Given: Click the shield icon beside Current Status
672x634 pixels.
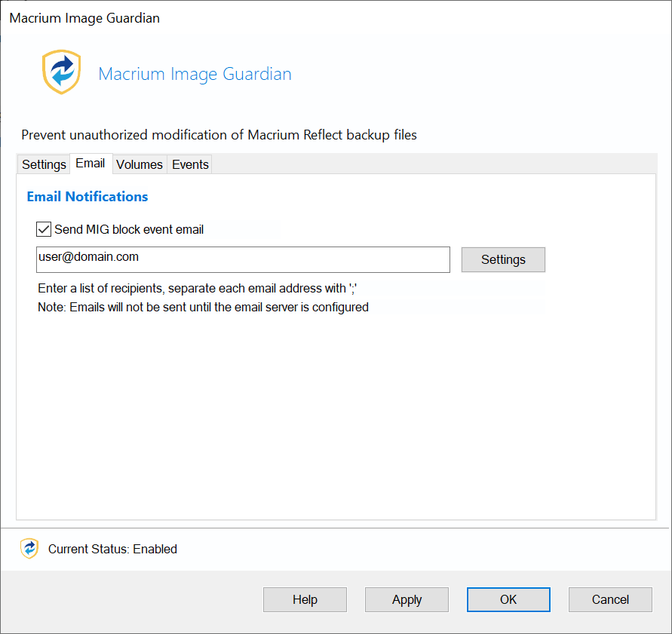Looking at the screenshot, I should pos(29,549).
